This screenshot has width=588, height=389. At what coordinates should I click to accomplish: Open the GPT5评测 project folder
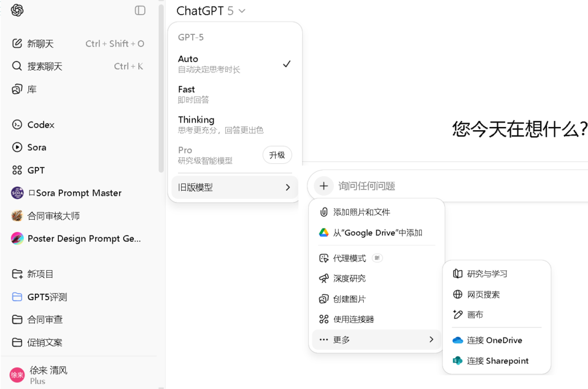47,297
